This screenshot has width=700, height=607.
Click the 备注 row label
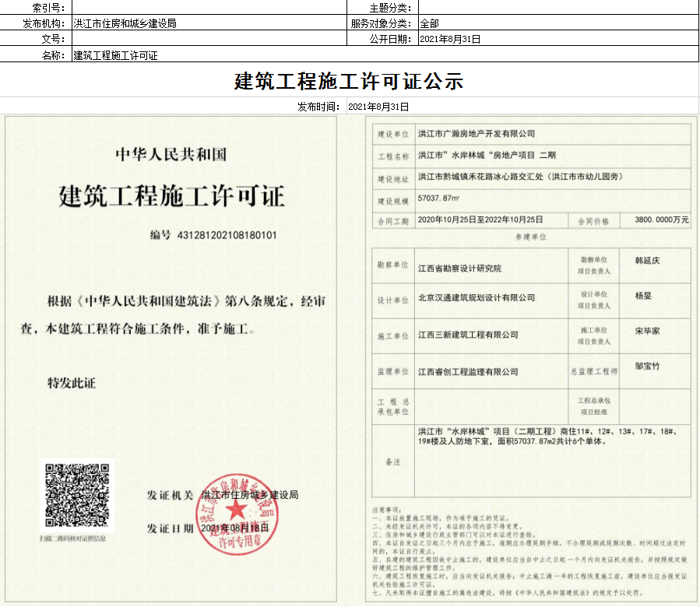(x=393, y=462)
